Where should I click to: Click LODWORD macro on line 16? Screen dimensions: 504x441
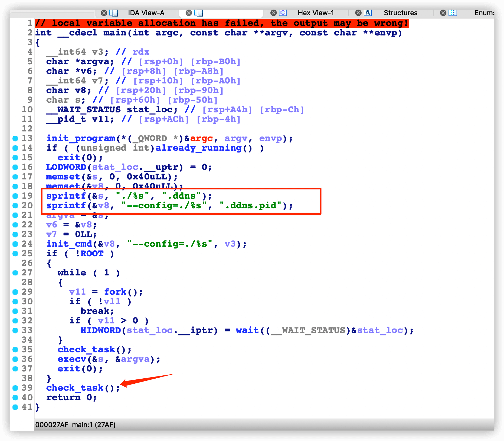click(66, 167)
